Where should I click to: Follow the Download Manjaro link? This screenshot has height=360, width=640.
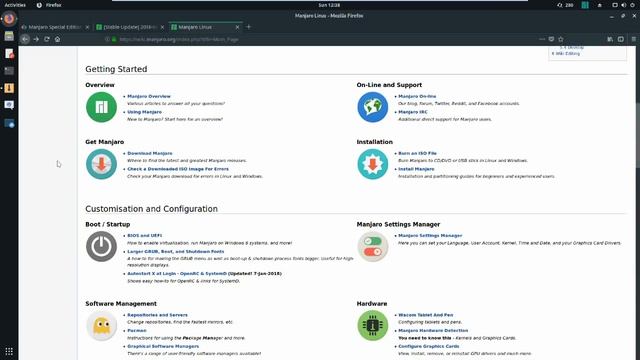pos(150,153)
